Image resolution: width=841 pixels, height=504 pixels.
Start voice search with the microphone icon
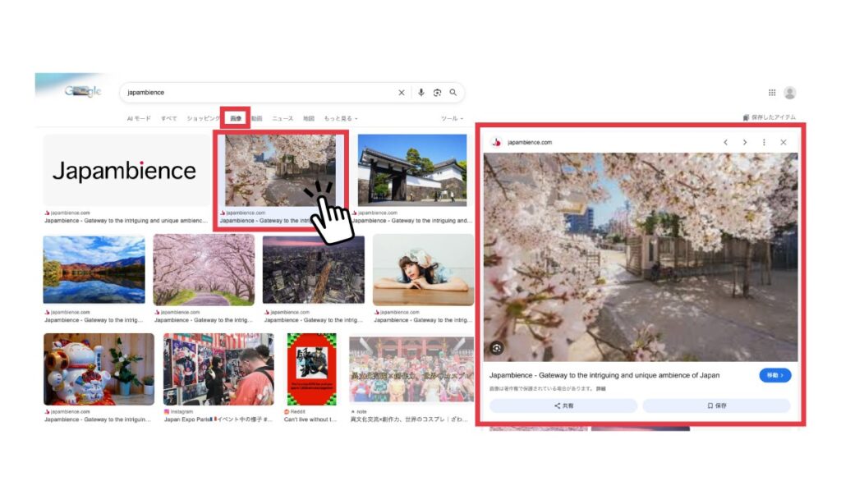(x=421, y=93)
